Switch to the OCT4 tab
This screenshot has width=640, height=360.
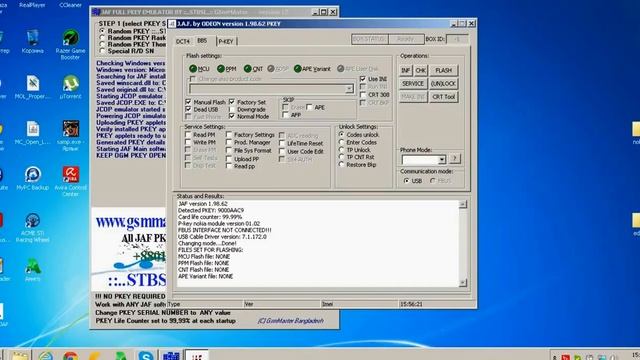pyautogui.click(x=183, y=41)
